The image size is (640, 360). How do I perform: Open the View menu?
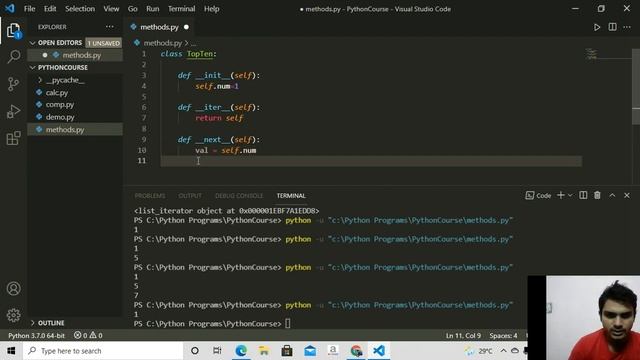(x=111, y=9)
